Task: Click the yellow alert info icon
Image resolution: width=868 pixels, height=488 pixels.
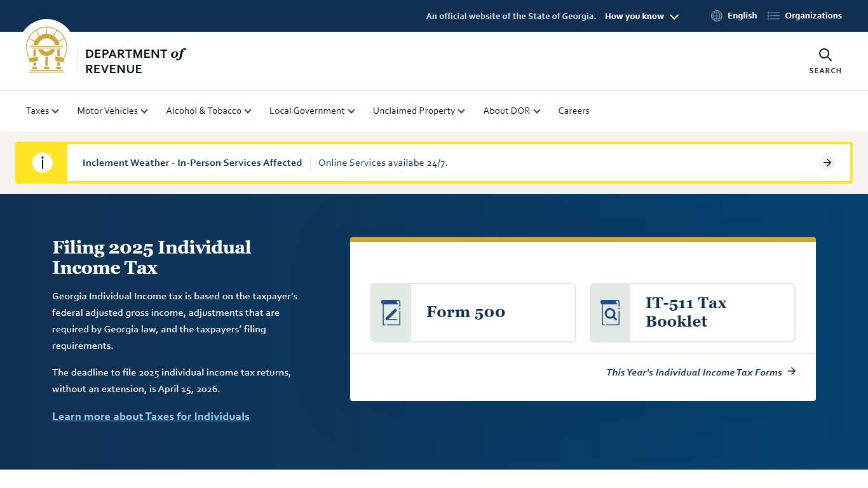Action: tap(42, 163)
